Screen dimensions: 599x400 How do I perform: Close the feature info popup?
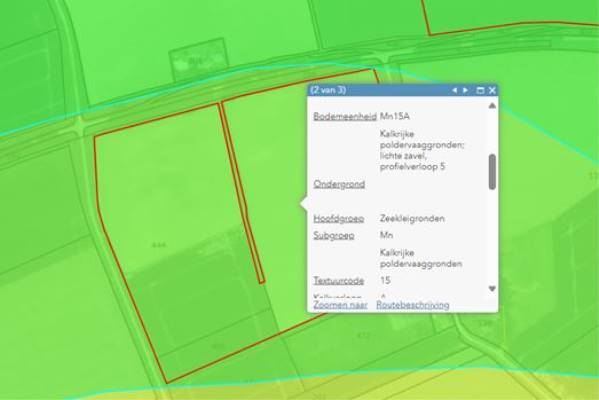pyautogui.click(x=492, y=90)
